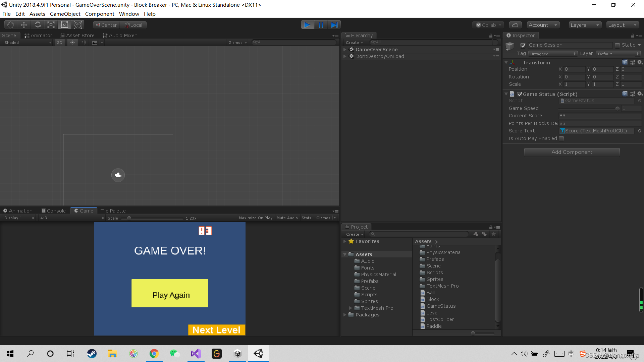Open Visual Studio from the taskbar

196,353
